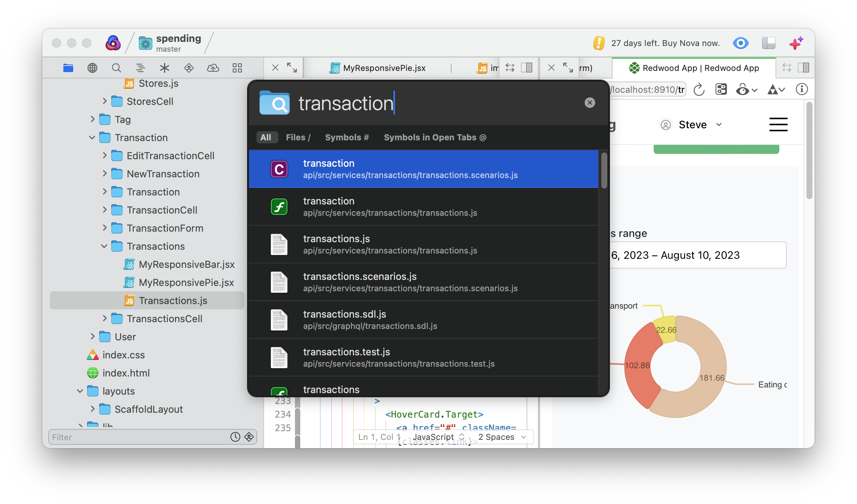Viewport: 857px width, 504px height.
Task: Open transaction result in transactions.scenarios.js
Action: coord(424,169)
